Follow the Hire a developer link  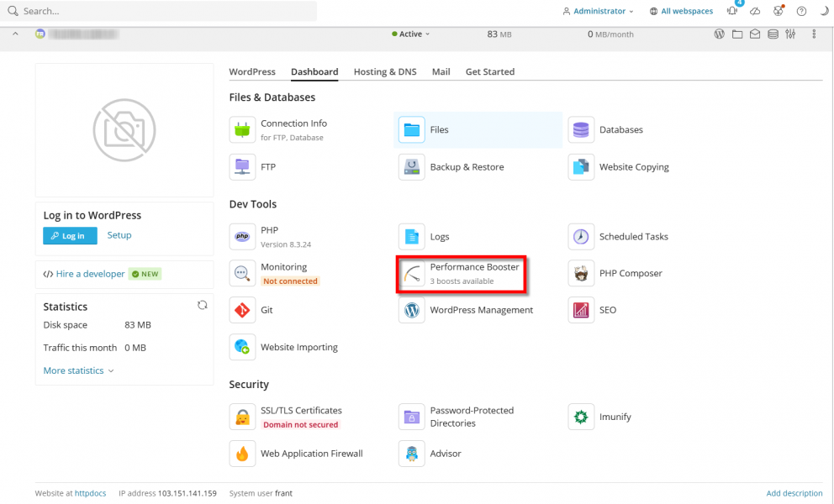click(91, 274)
